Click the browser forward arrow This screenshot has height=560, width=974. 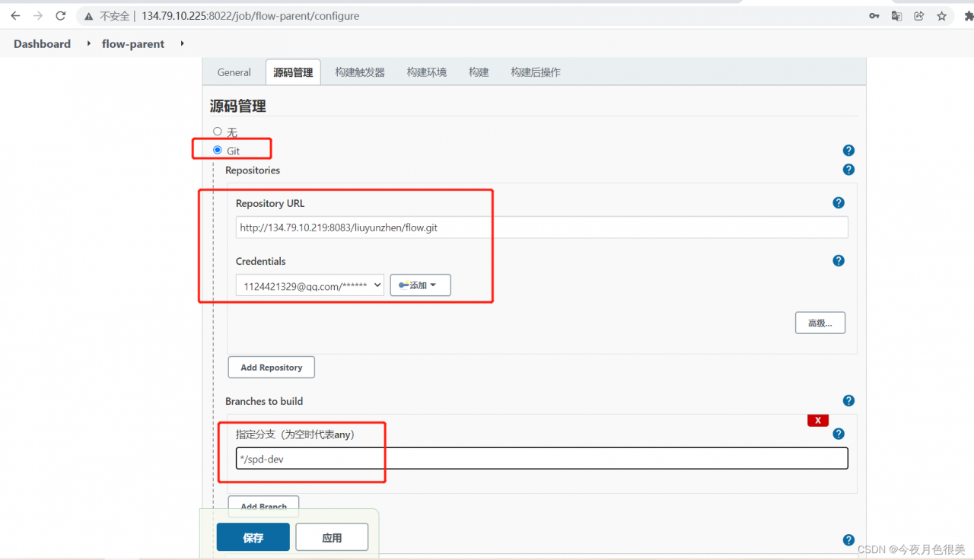38,15
